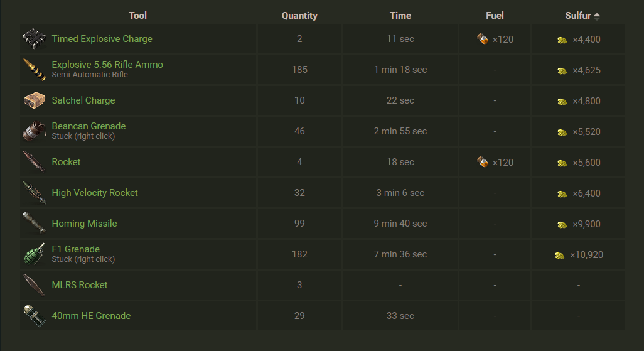Viewport: 644px width, 351px height.
Task: Click the sulfur icon in Satchel Charge row
Action: tap(562, 101)
